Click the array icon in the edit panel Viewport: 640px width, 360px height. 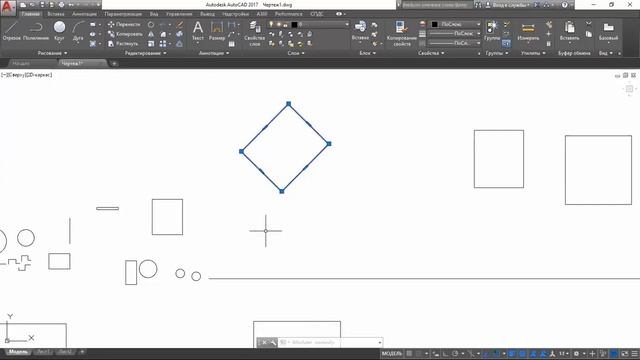pyautogui.click(x=163, y=43)
